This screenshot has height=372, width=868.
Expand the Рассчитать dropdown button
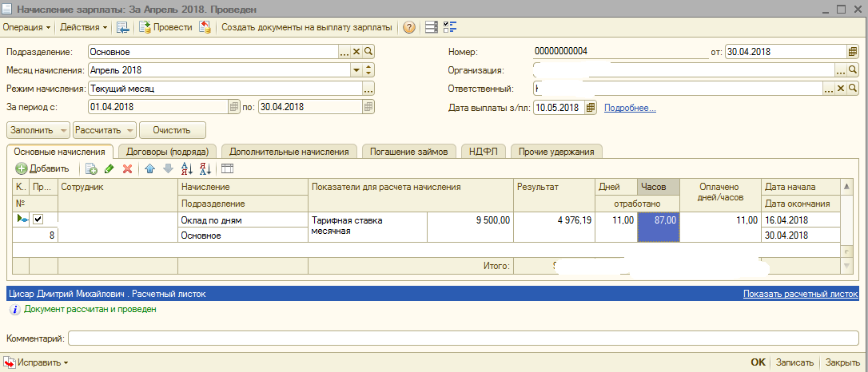coord(129,129)
